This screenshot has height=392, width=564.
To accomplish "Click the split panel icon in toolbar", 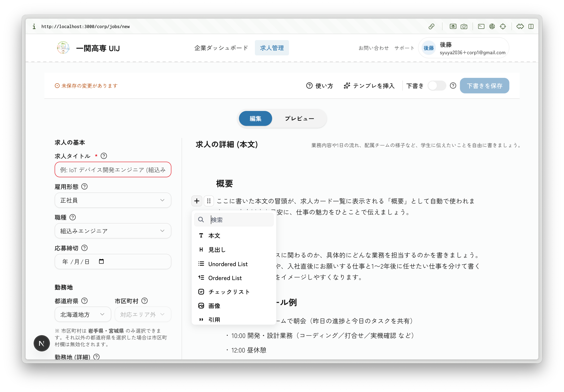I will [531, 27].
